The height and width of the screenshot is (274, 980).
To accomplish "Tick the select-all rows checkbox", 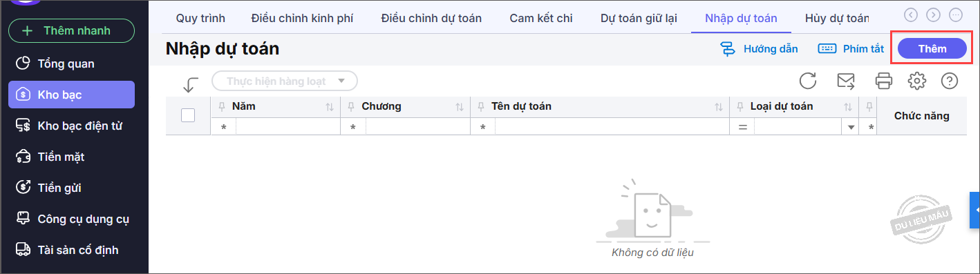I will coord(188,115).
